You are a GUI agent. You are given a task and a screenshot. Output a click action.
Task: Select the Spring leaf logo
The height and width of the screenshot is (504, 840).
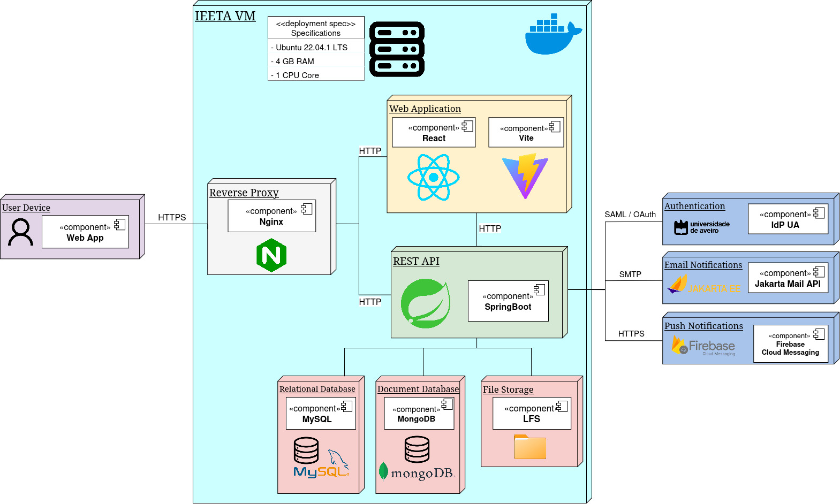(426, 303)
